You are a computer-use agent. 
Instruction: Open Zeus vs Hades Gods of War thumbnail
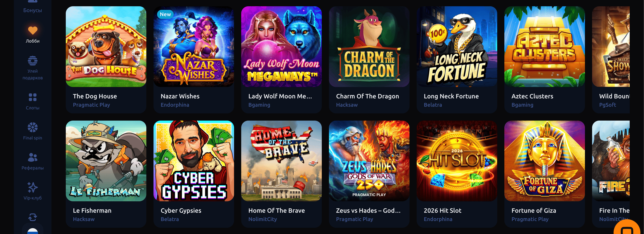tap(369, 161)
